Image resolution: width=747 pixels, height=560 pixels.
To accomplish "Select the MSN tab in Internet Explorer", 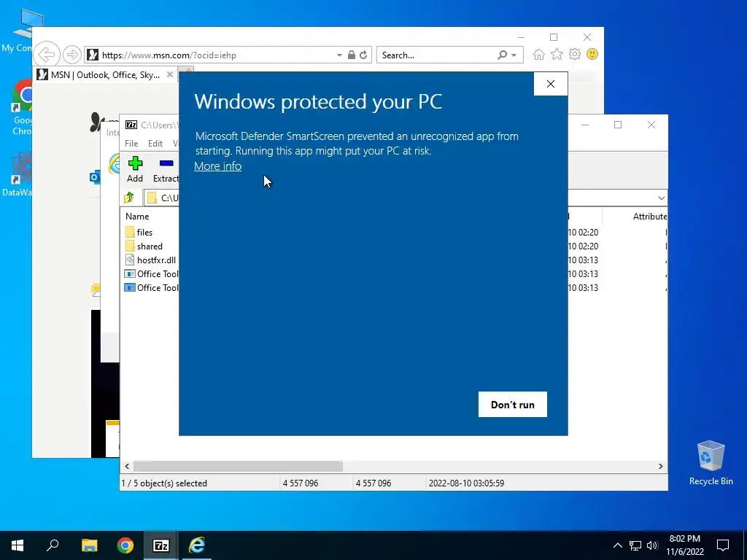I will coord(105,75).
